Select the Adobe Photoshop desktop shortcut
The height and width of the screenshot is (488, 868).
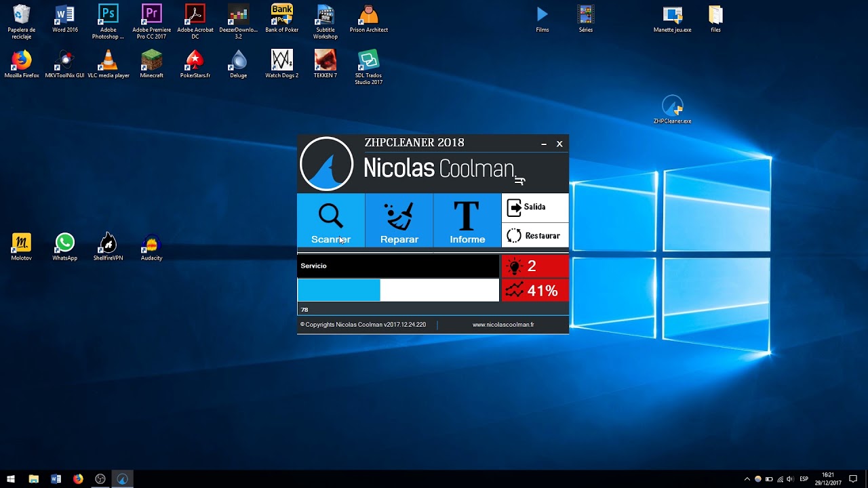[x=108, y=22]
